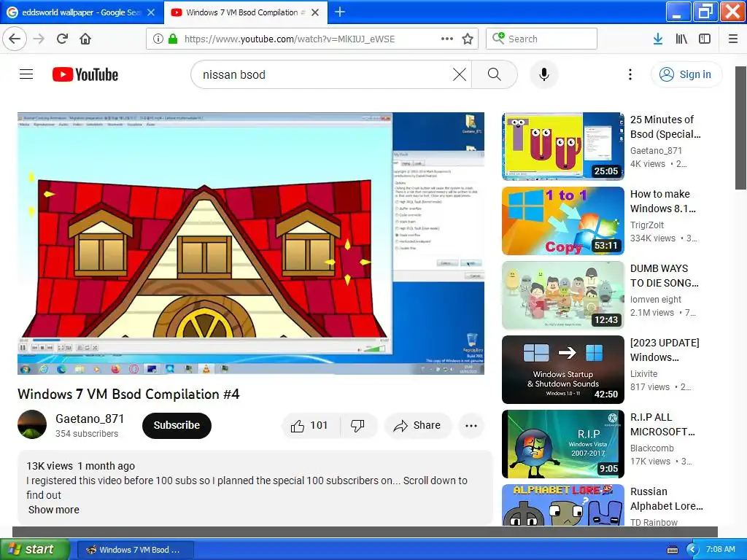Open the How to make Windows 8.1 thumbnail
This screenshot has width=747, height=560.
point(563,221)
